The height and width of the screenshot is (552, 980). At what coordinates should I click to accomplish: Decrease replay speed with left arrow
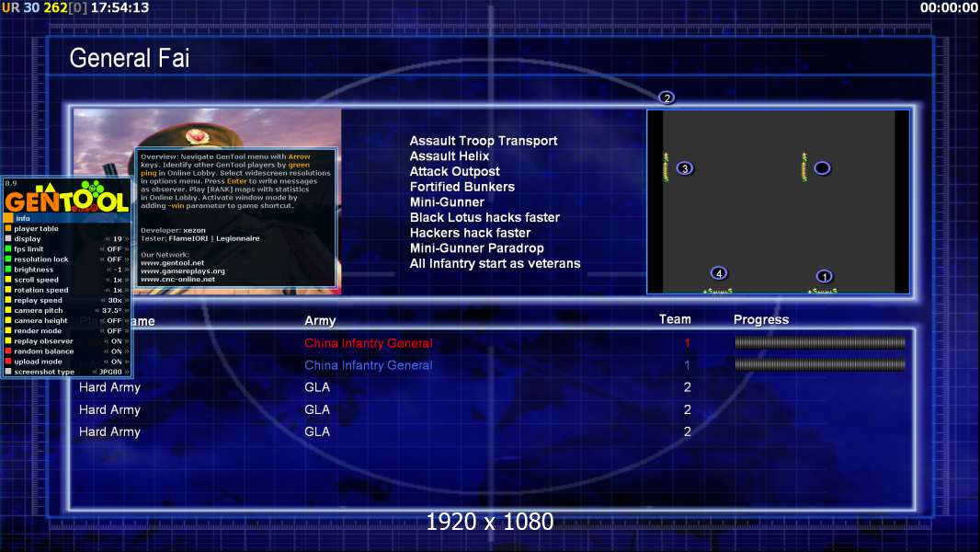pos(103,300)
